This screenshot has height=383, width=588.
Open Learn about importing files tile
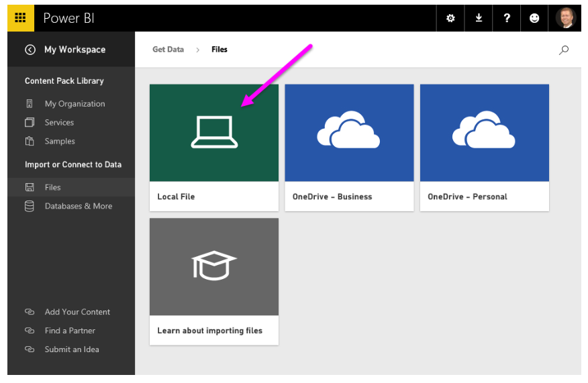(213, 280)
